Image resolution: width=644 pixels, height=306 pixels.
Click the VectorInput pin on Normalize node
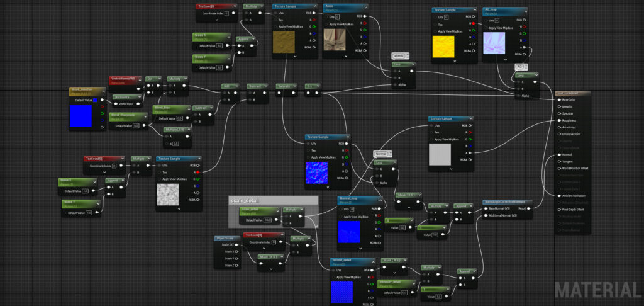(114, 103)
